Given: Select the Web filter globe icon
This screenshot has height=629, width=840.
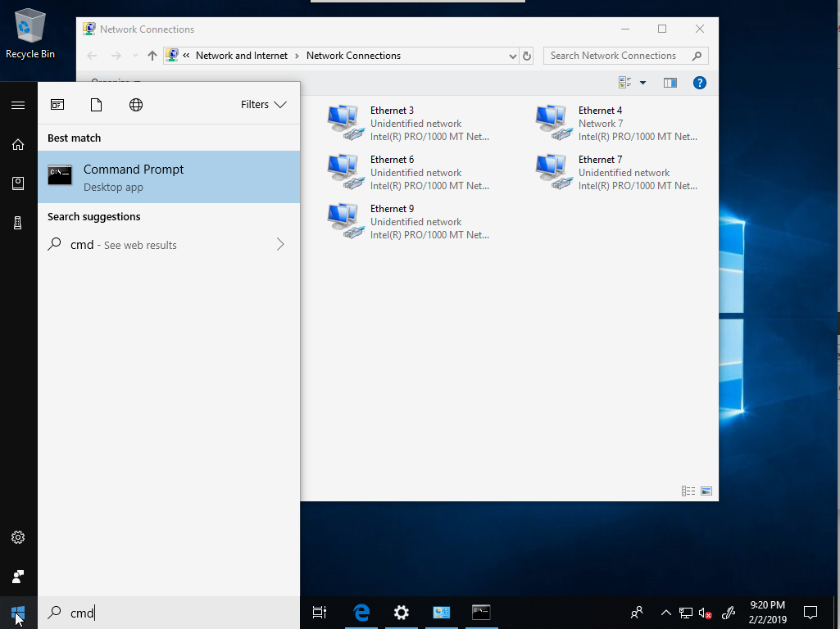Looking at the screenshot, I should [136, 105].
